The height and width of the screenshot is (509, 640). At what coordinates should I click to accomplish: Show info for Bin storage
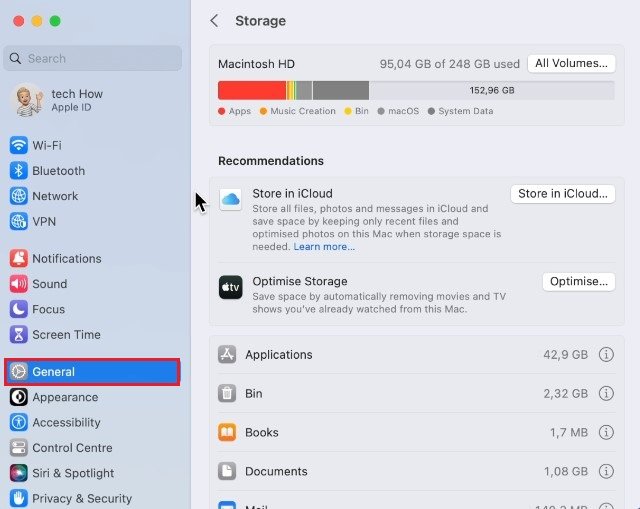click(x=606, y=394)
